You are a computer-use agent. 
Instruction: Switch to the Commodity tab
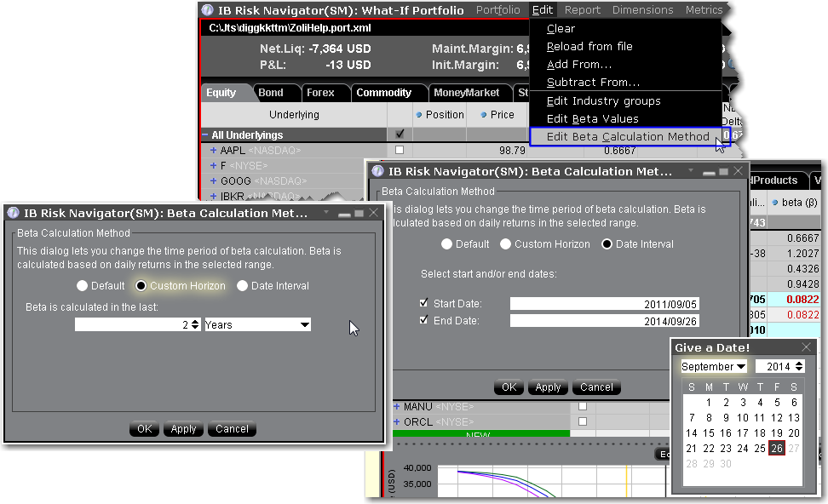click(x=383, y=93)
